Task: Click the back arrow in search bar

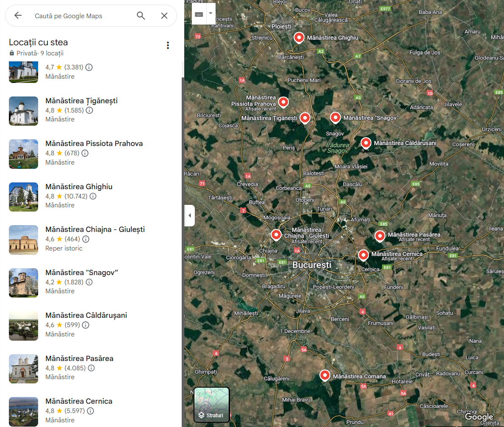Action: 18,16
